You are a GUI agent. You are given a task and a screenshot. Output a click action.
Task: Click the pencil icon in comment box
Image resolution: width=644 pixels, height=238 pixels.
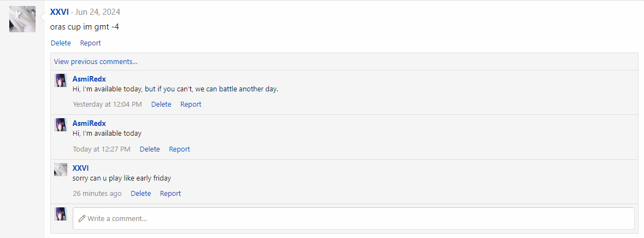82,218
